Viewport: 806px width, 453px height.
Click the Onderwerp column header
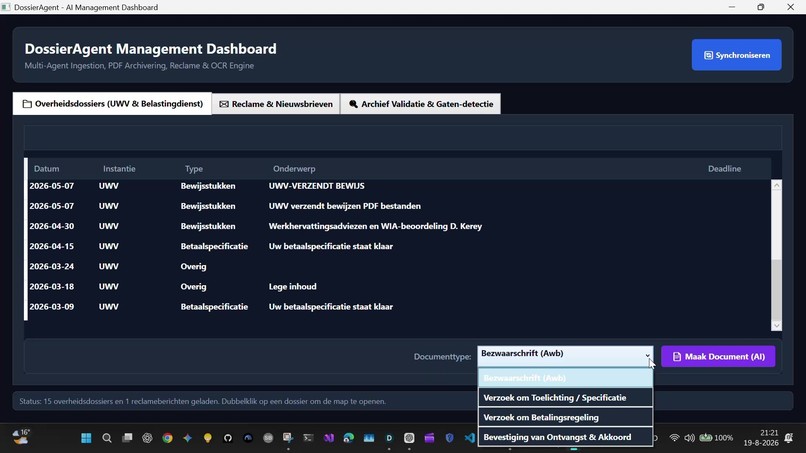pos(294,169)
